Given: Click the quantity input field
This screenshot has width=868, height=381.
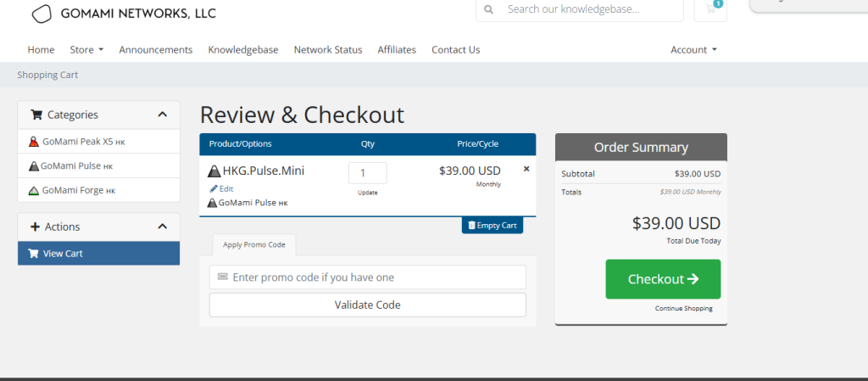Looking at the screenshot, I should pyautogui.click(x=368, y=173).
